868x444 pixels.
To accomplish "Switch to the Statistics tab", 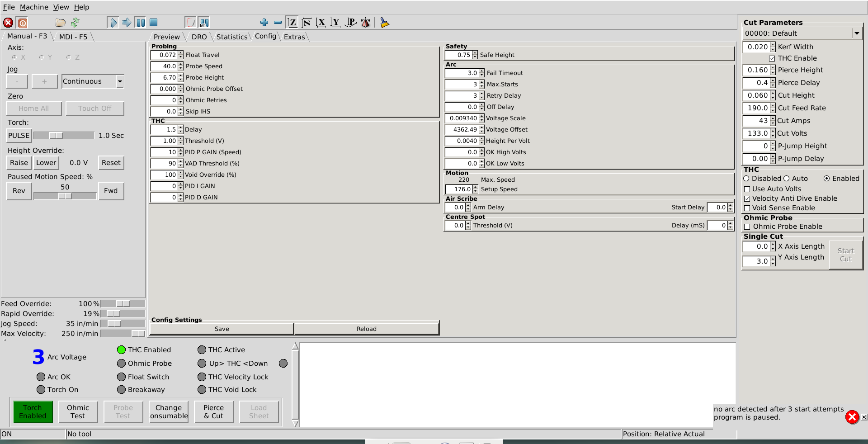I will point(231,37).
